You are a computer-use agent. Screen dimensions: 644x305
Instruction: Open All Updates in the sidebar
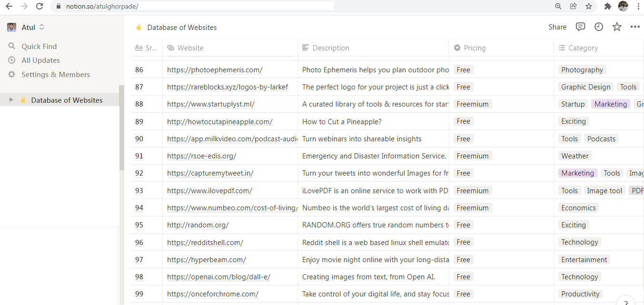pyautogui.click(x=40, y=60)
